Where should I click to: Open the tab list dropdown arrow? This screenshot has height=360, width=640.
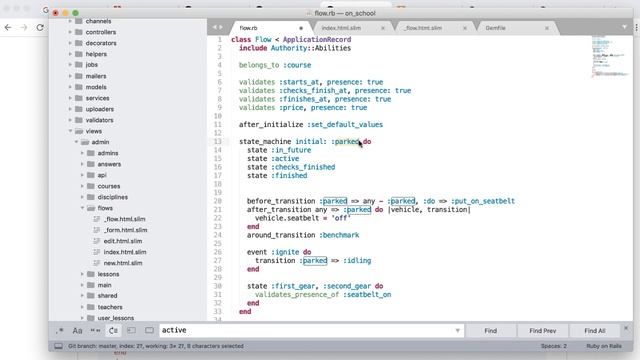click(x=624, y=27)
